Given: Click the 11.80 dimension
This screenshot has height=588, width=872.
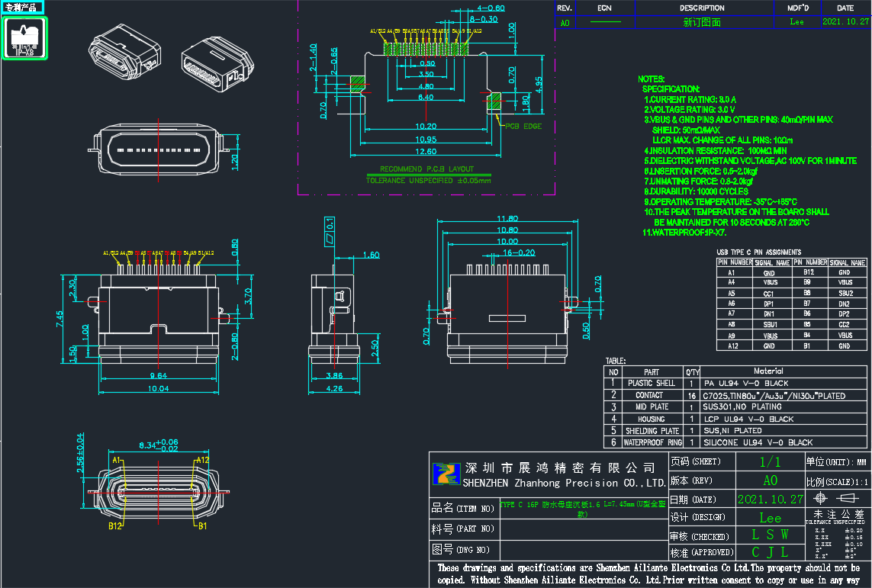Looking at the screenshot, I should click(507, 218).
